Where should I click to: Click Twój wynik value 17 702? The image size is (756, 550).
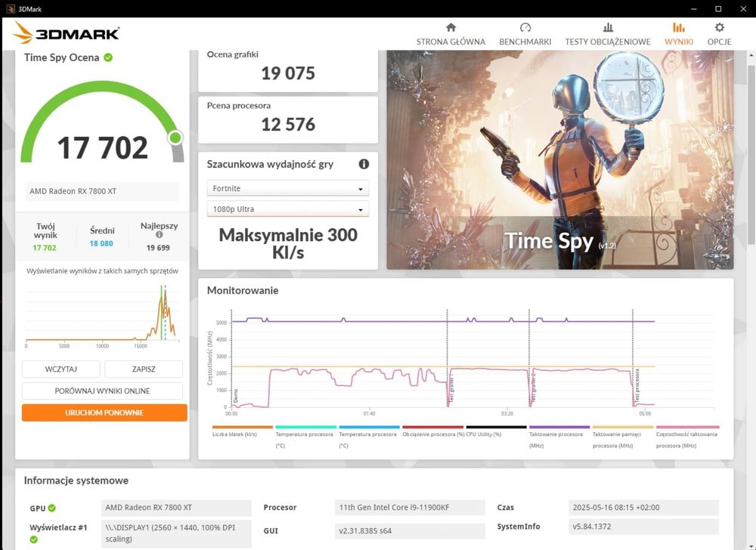tap(45, 248)
